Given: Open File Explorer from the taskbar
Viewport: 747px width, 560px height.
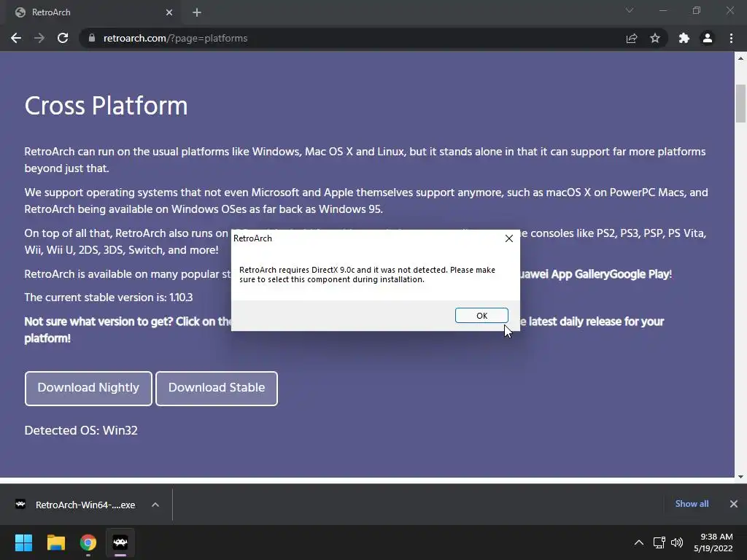Looking at the screenshot, I should coord(55,542).
